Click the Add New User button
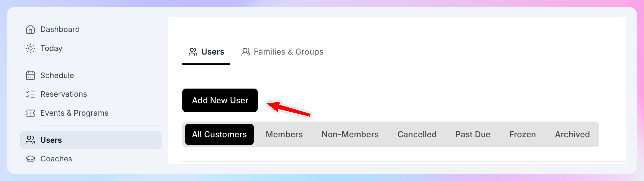Viewport: 644px width, 181px height. click(x=220, y=100)
